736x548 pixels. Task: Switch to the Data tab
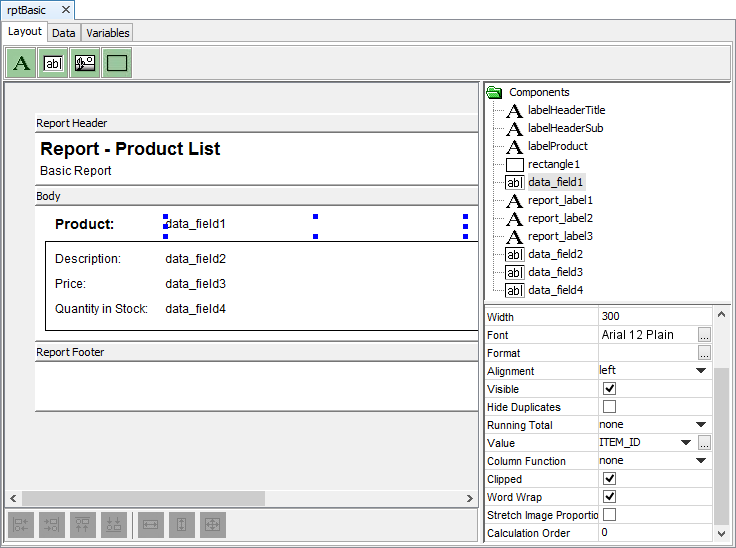coord(63,33)
